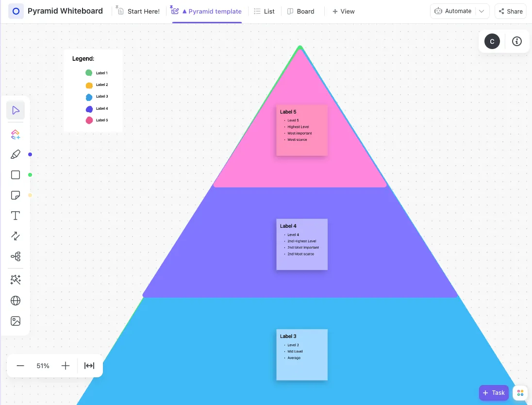Switch to the Board tab
The image size is (532, 405).
pos(300,11)
